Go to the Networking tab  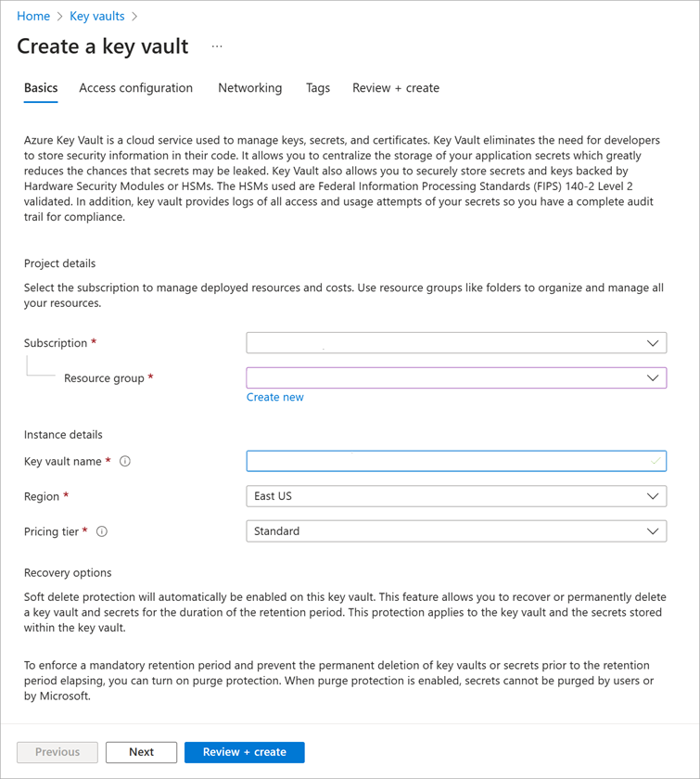[x=250, y=88]
